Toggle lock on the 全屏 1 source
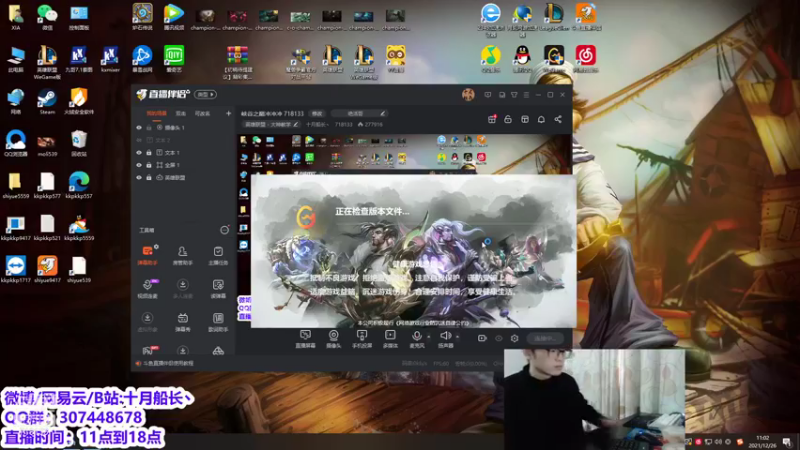 click(x=149, y=165)
